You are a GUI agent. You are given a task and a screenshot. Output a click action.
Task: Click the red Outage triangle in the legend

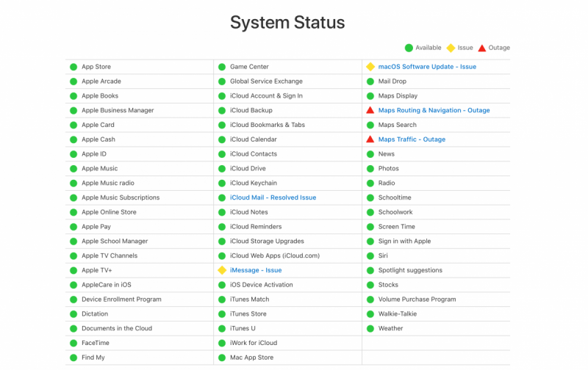tap(481, 48)
